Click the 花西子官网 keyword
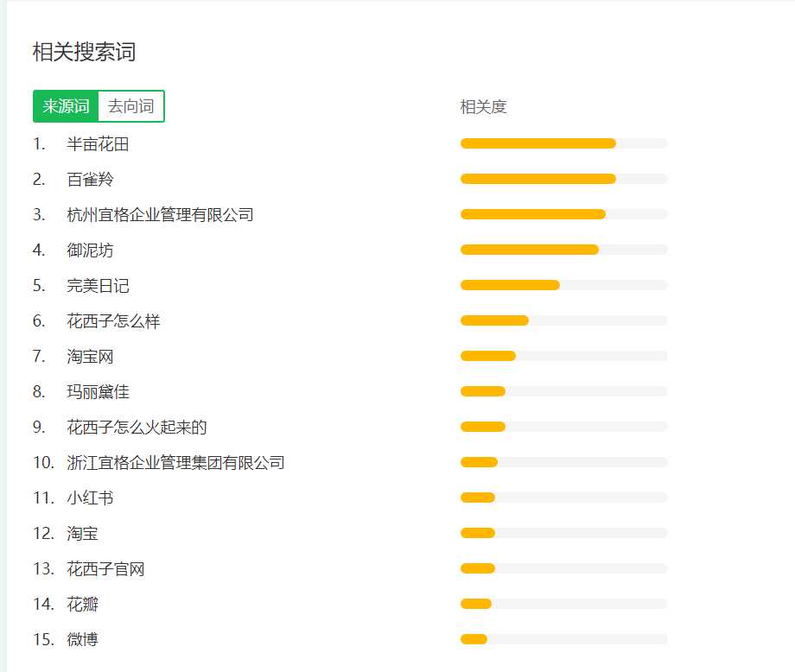The height and width of the screenshot is (672, 795). point(105,569)
